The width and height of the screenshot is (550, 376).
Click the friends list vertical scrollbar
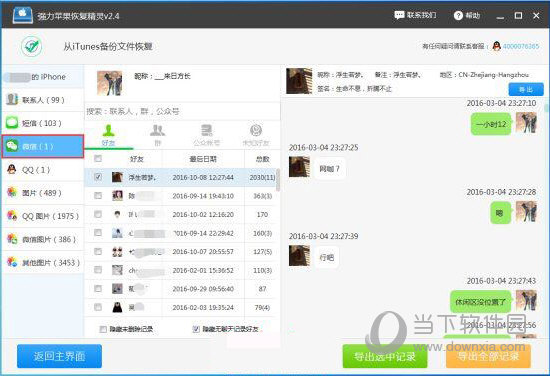pos(278,180)
